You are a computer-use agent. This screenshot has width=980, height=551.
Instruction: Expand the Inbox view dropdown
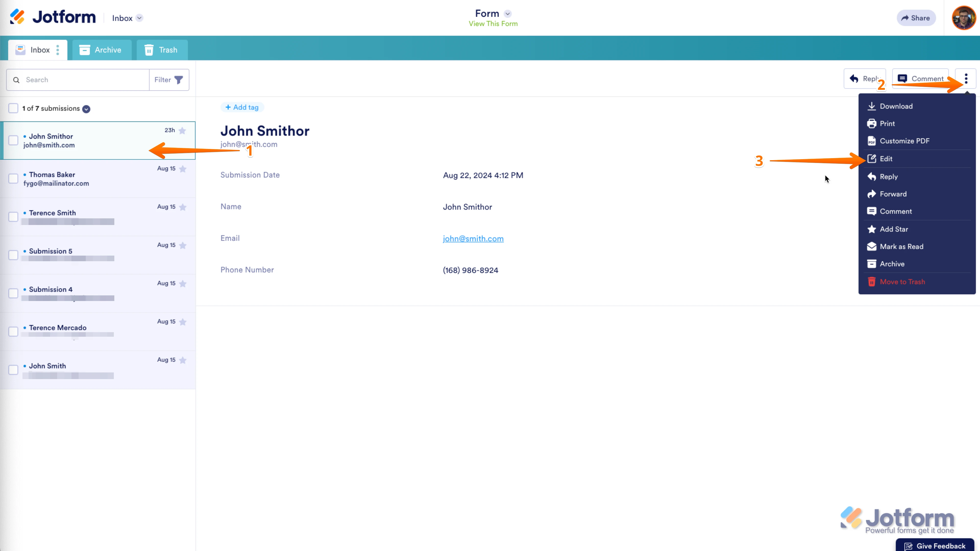point(139,18)
